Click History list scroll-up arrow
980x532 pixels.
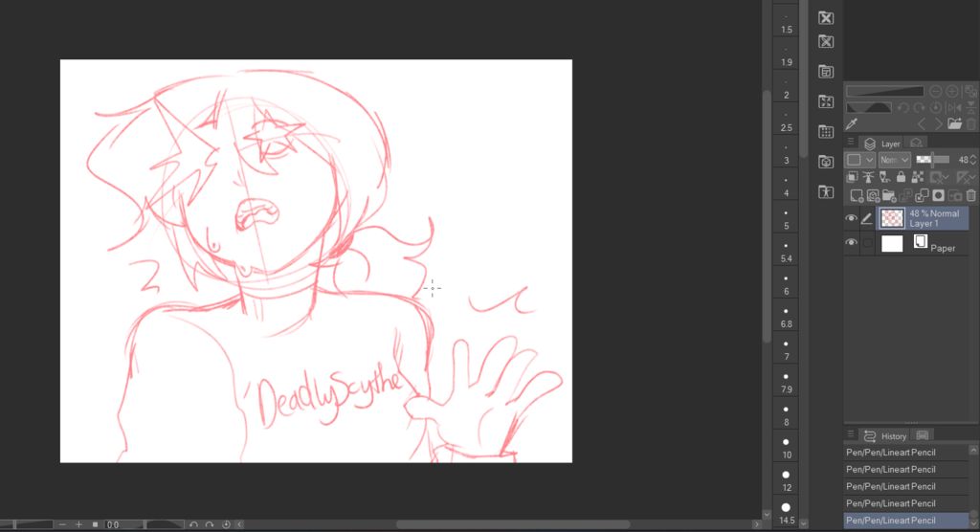tap(973, 450)
